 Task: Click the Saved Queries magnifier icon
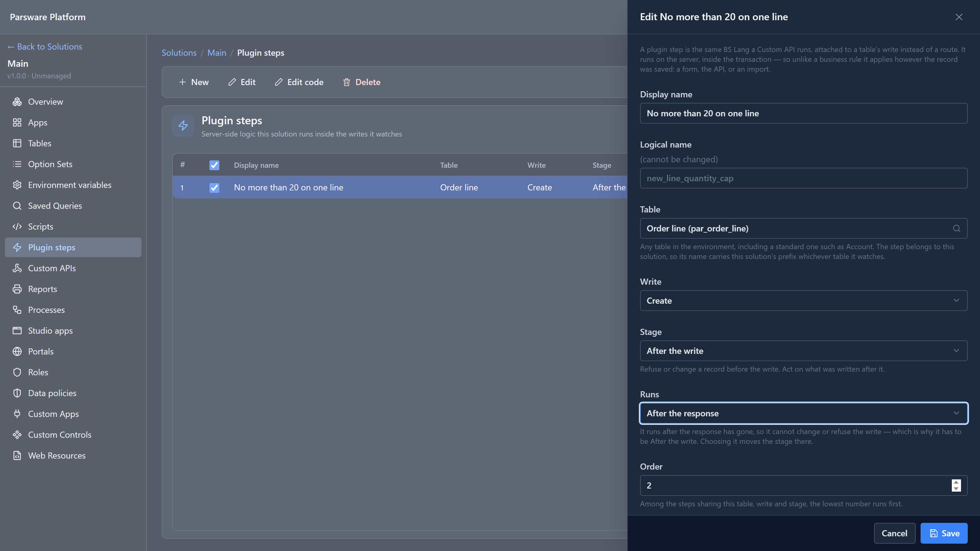tap(17, 206)
